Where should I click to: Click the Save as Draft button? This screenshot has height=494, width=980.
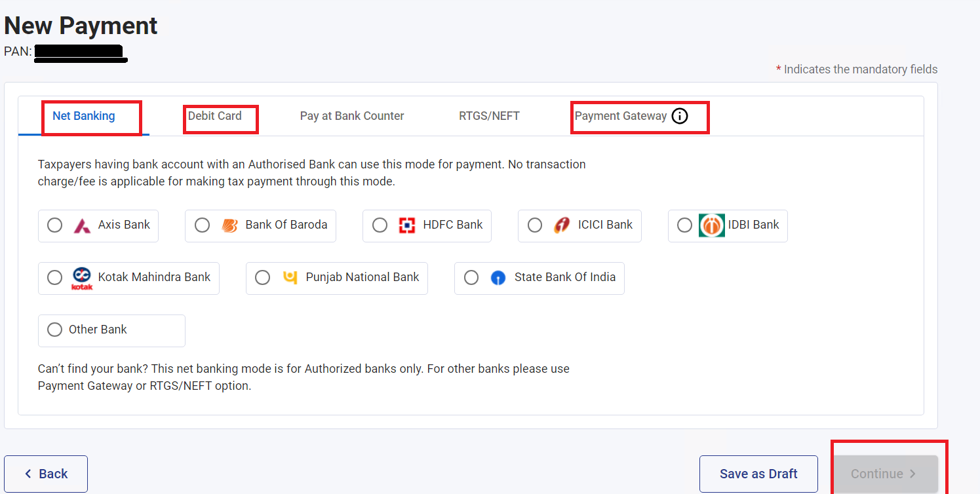(758, 474)
